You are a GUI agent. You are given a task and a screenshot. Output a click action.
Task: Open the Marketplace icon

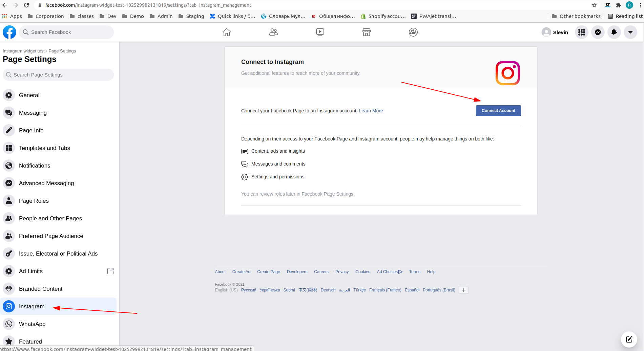367,32
